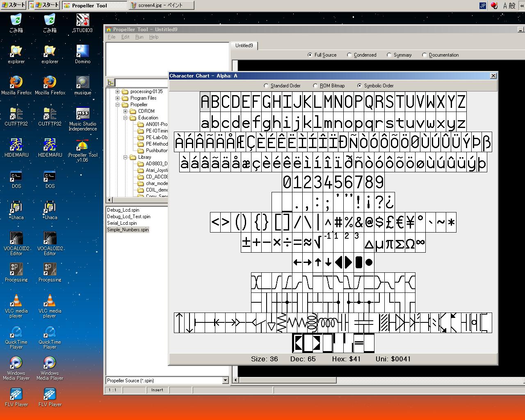Click the editor horizontal scrollbar left arrow
The height and width of the screenshot is (420, 525).
235,380
